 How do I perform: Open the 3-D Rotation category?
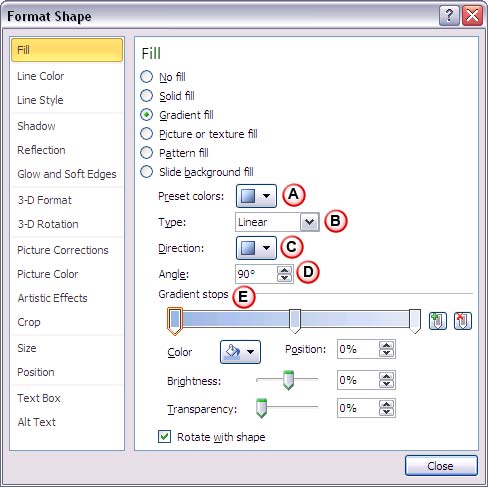tap(67, 224)
